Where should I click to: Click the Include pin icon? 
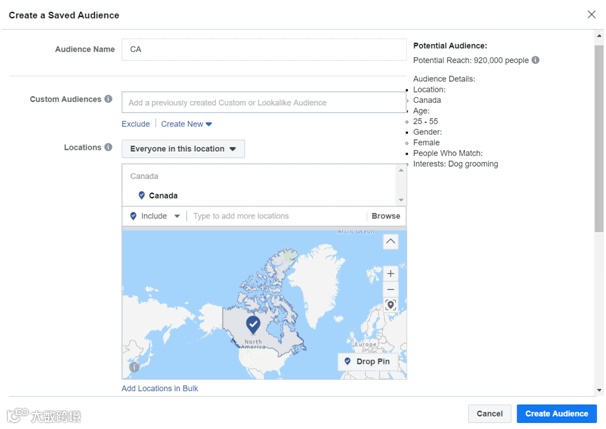coord(133,216)
